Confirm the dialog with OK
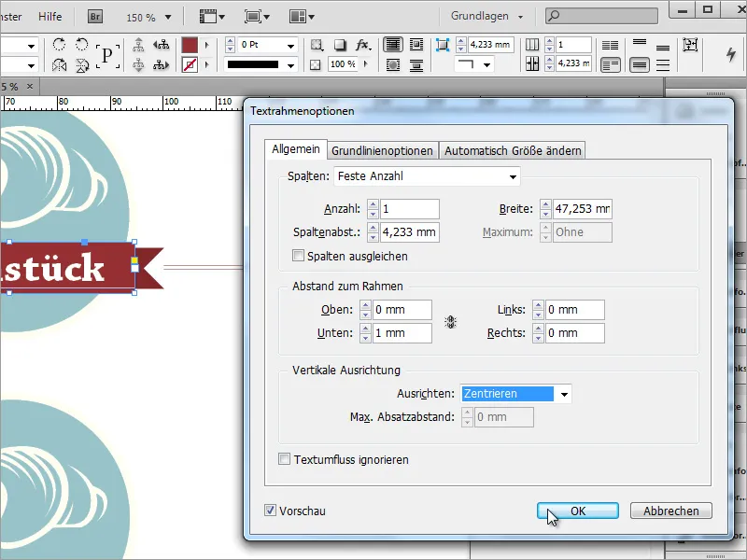This screenshot has height=560, width=747. click(x=578, y=511)
